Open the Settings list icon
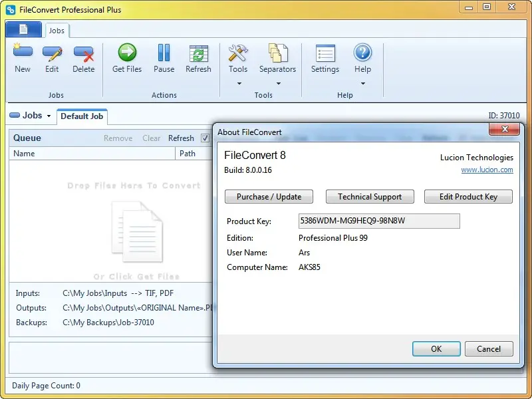The width and height of the screenshot is (532, 399). tap(325, 53)
